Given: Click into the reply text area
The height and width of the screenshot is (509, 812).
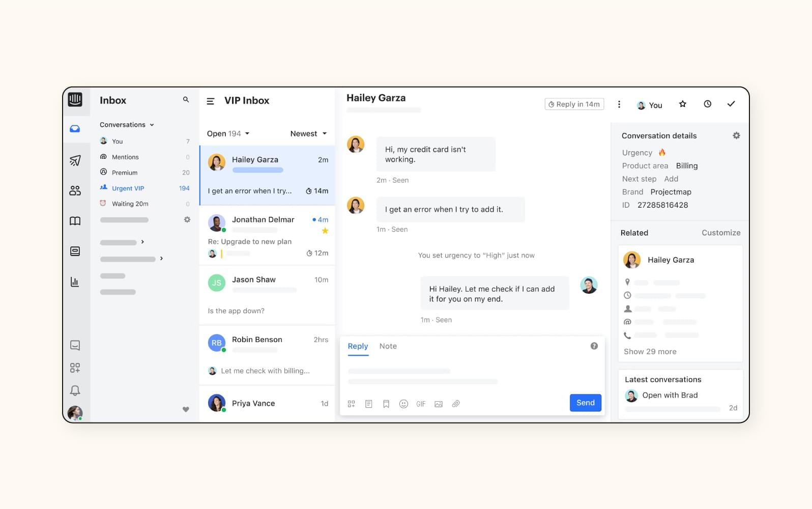Looking at the screenshot, I should pyautogui.click(x=472, y=376).
